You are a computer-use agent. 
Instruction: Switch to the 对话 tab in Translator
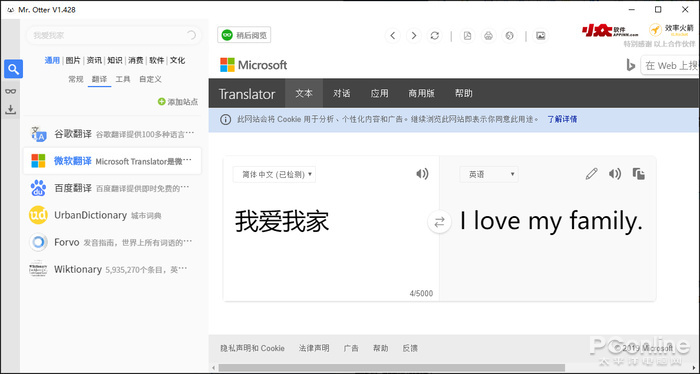pos(342,93)
